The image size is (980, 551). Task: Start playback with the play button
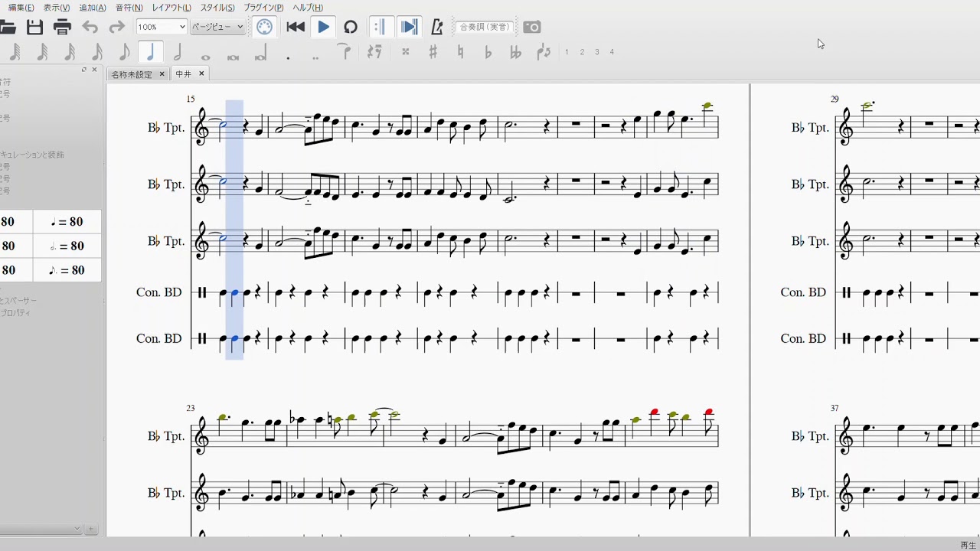(x=323, y=28)
